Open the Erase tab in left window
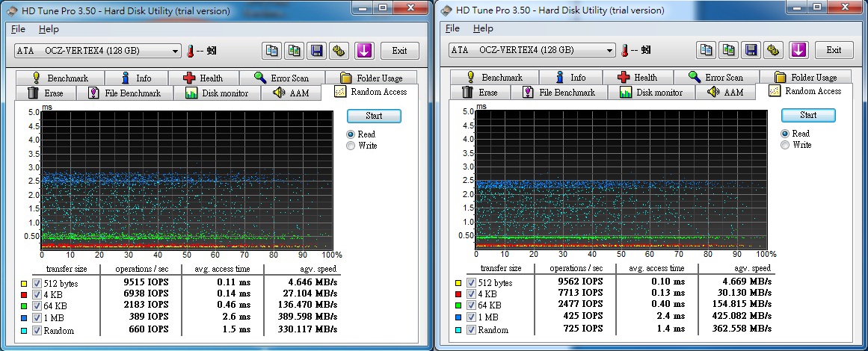Viewport: 868px width, 351px height. click(x=46, y=93)
